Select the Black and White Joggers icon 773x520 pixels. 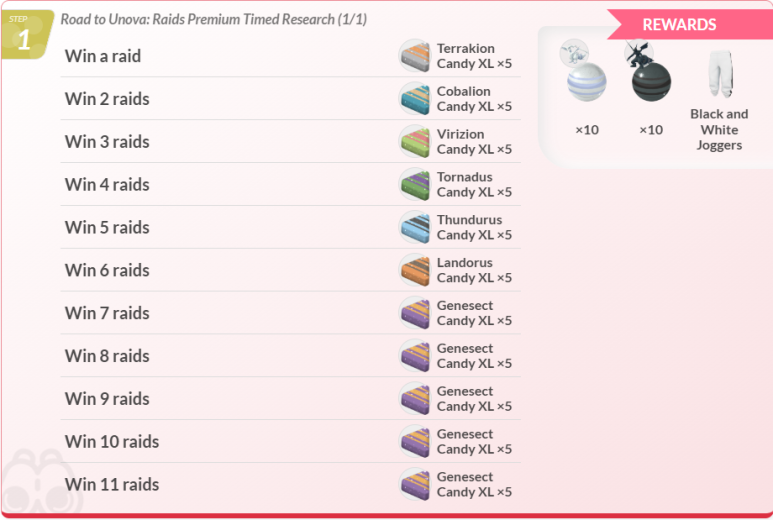pyautogui.click(x=720, y=74)
